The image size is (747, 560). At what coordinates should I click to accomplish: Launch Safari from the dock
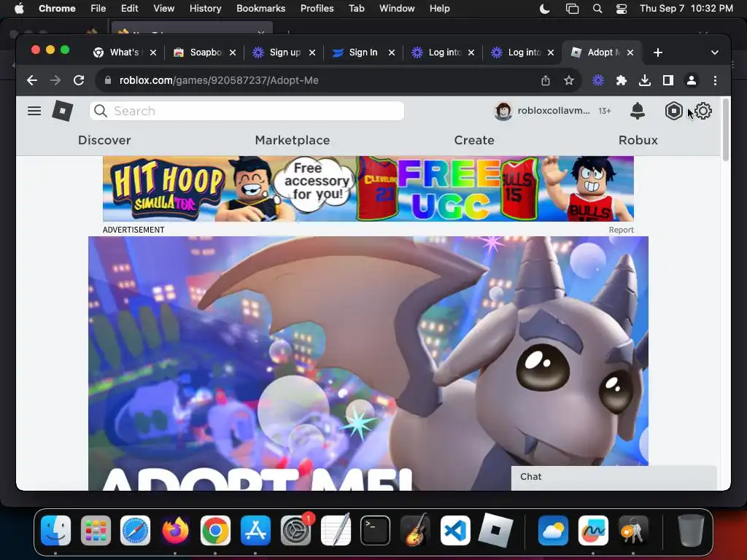point(135,531)
